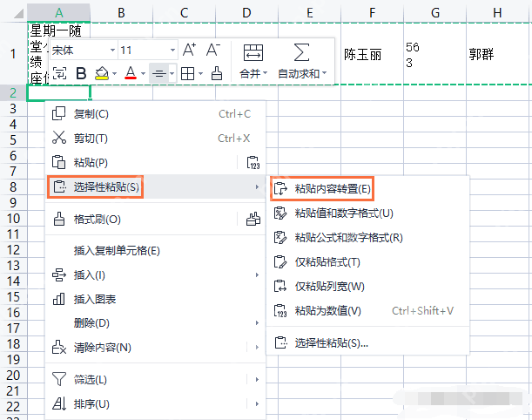The image size is (532, 420).
Task: Select row 2 header
Action: point(13,92)
